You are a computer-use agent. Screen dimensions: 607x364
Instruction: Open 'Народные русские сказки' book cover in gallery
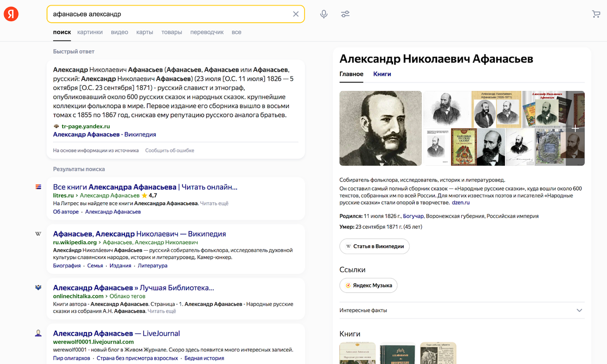[463, 148]
